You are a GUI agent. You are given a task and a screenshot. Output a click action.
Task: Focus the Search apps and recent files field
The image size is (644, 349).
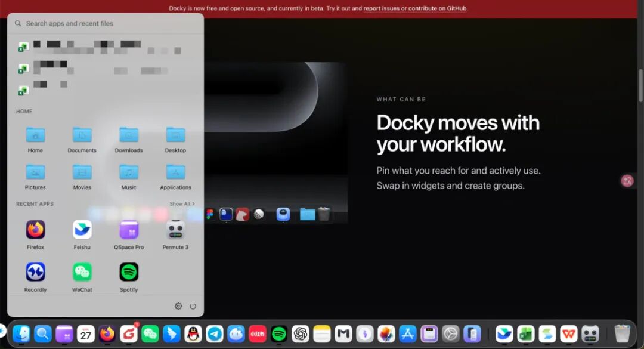(106, 23)
